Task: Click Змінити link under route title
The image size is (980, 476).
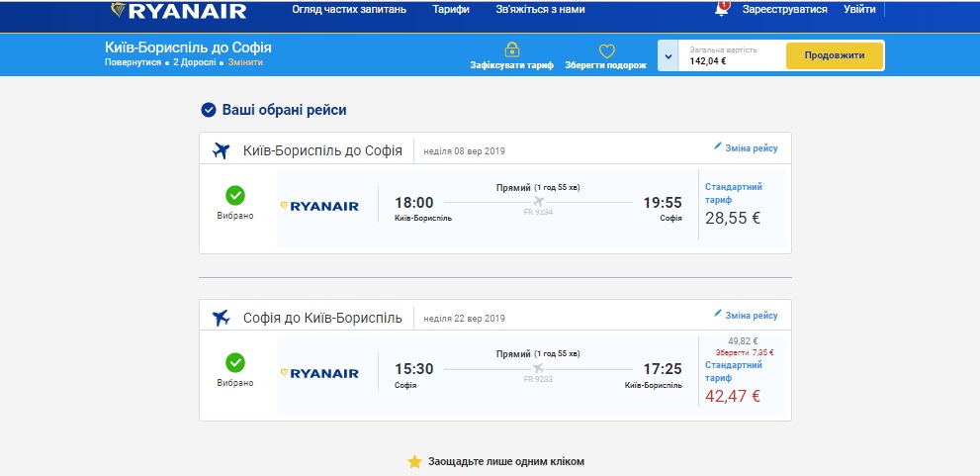Action: pos(245,62)
